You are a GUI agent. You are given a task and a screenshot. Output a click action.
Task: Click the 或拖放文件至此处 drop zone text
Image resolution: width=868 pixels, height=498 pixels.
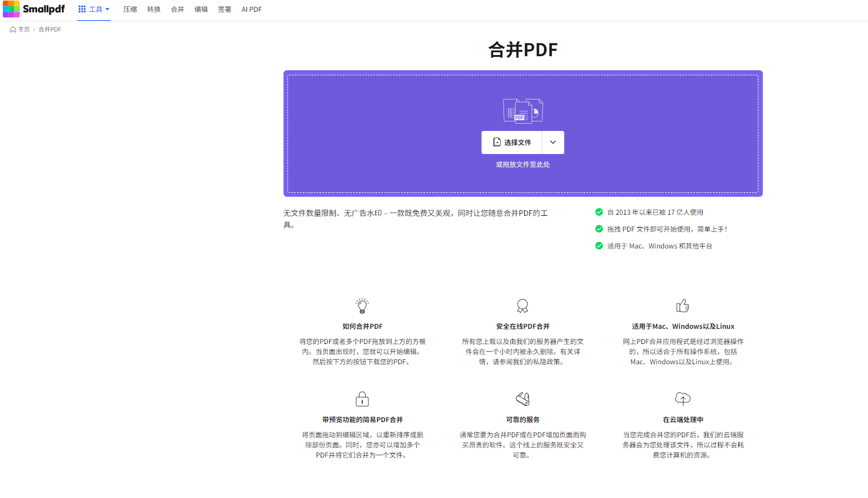523,165
